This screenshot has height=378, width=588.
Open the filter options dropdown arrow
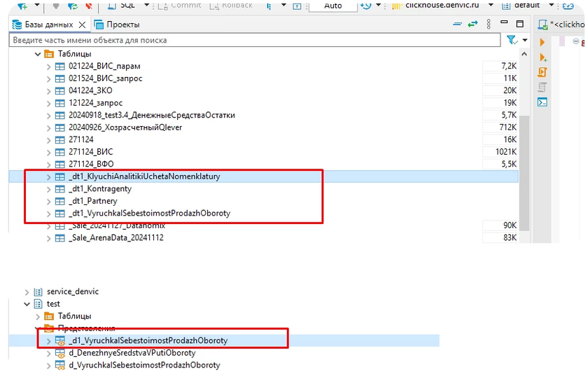[525, 41]
